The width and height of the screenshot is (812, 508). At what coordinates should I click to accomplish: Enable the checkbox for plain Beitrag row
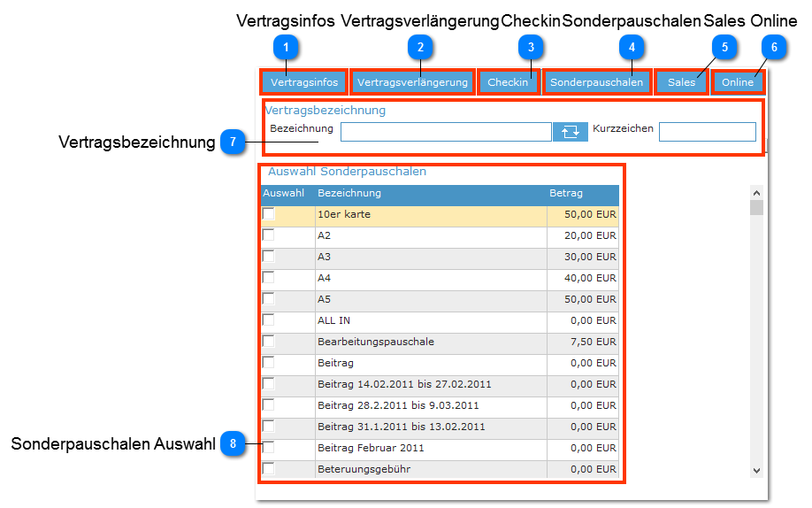click(x=268, y=362)
